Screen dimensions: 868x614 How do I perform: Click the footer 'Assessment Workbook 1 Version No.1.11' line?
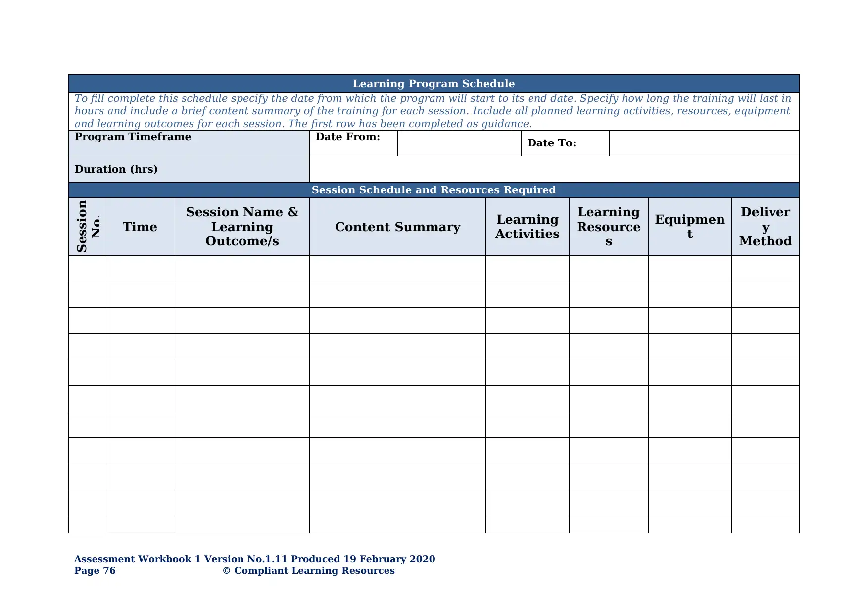pyautogui.click(x=255, y=559)
